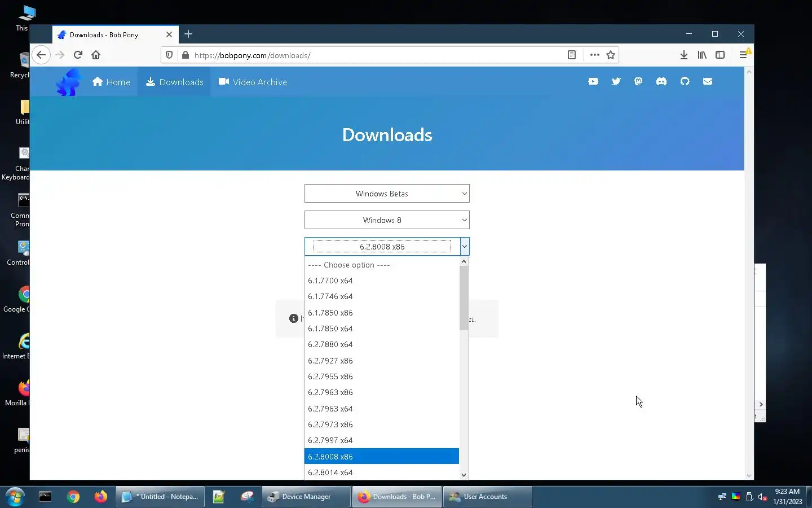
Task: Open the Firefox downloads arrow panel
Action: click(683, 55)
